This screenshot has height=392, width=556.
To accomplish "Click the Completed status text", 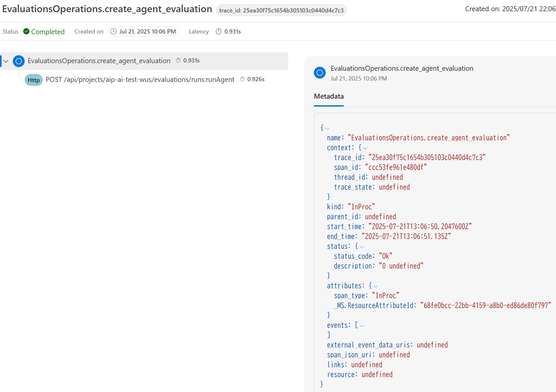I will click(x=48, y=32).
